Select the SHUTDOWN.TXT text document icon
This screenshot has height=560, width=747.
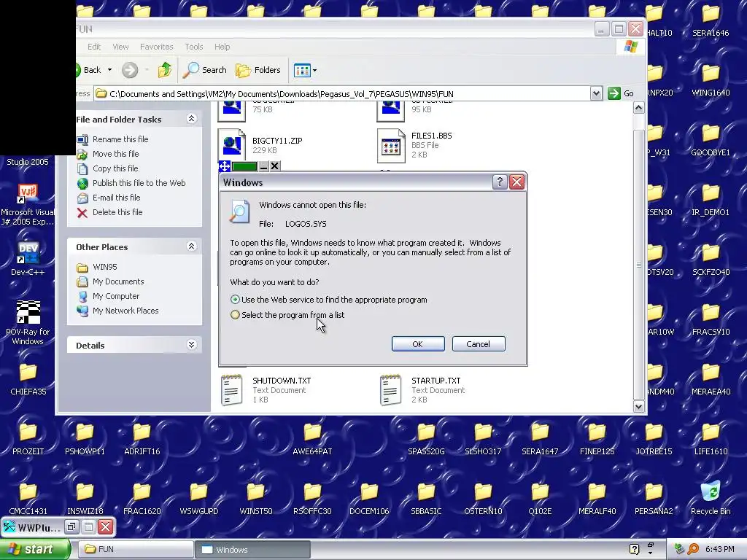coord(232,390)
